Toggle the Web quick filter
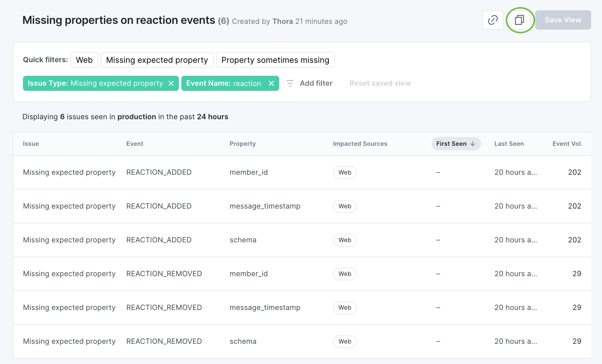The width and height of the screenshot is (602, 364). [x=84, y=60]
